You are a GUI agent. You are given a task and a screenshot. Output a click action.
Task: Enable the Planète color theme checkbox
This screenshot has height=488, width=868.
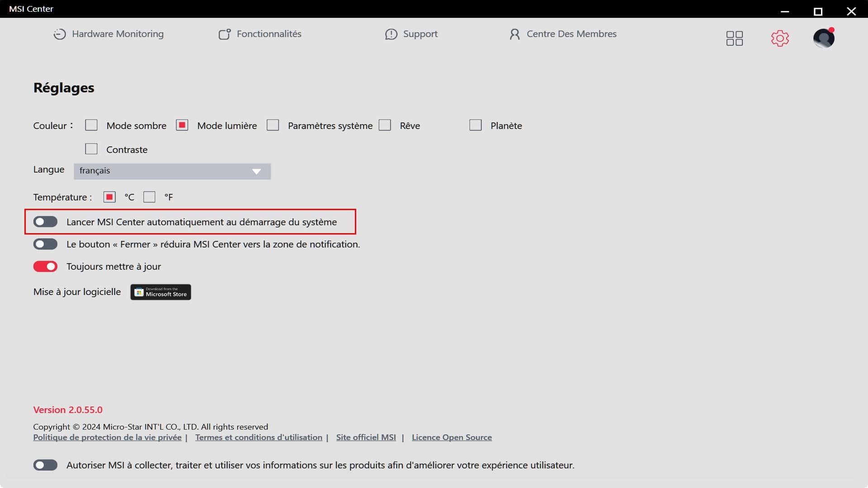pyautogui.click(x=475, y=125)
